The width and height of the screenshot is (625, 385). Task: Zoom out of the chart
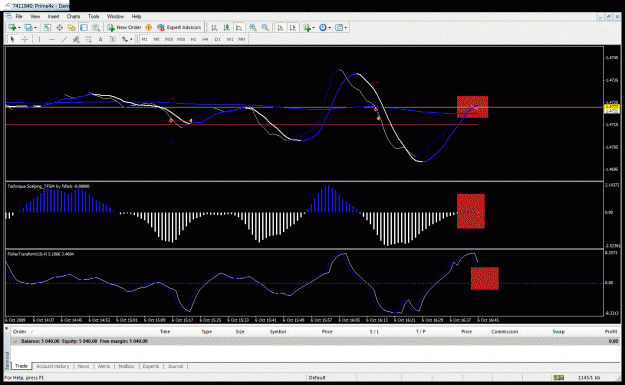(265, 28)
